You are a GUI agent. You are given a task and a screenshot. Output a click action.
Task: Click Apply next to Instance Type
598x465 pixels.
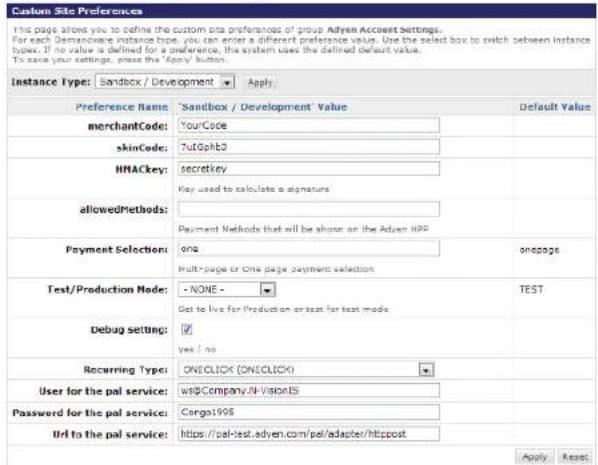tap(260, 82)
